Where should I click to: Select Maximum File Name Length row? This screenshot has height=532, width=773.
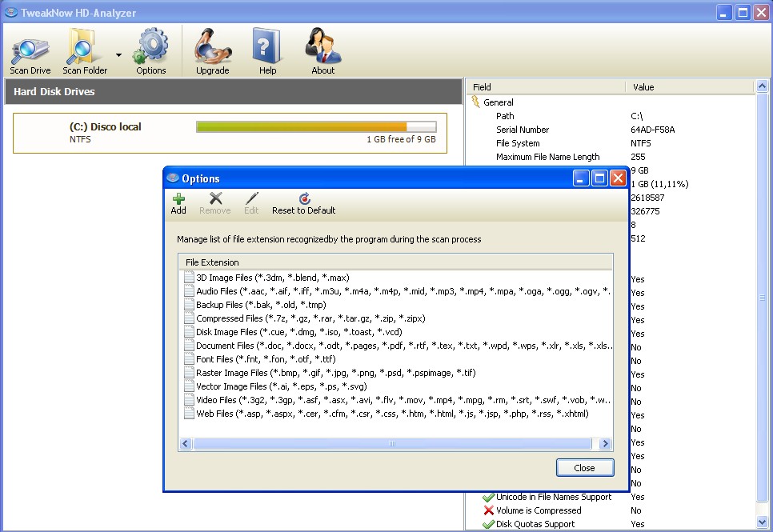611,157
